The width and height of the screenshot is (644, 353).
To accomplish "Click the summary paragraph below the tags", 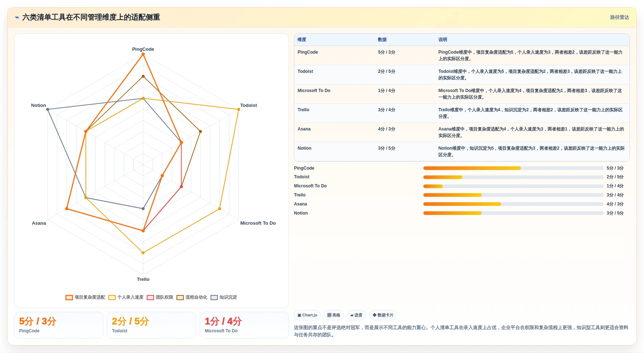I will click(461, 331).
